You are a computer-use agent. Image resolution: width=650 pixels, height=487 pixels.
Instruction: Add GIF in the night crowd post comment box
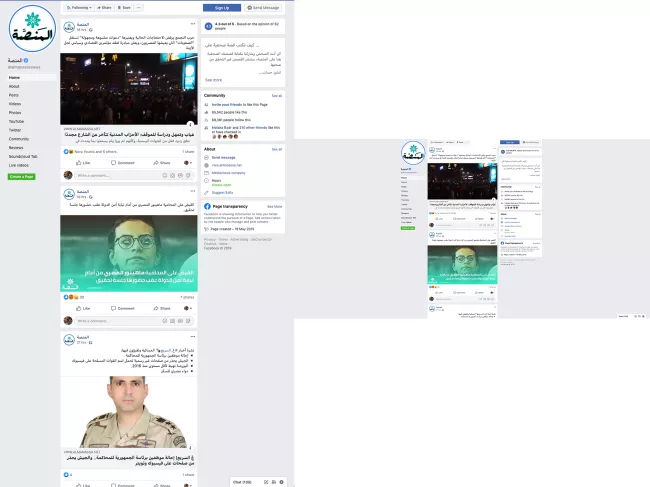(x=180, y=175)
